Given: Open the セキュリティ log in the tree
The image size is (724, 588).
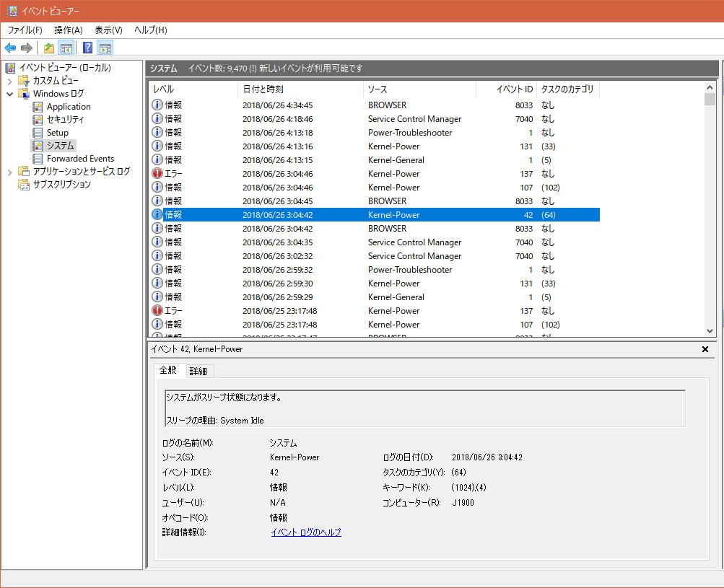Looking at the screenshot, I should 65,120.
